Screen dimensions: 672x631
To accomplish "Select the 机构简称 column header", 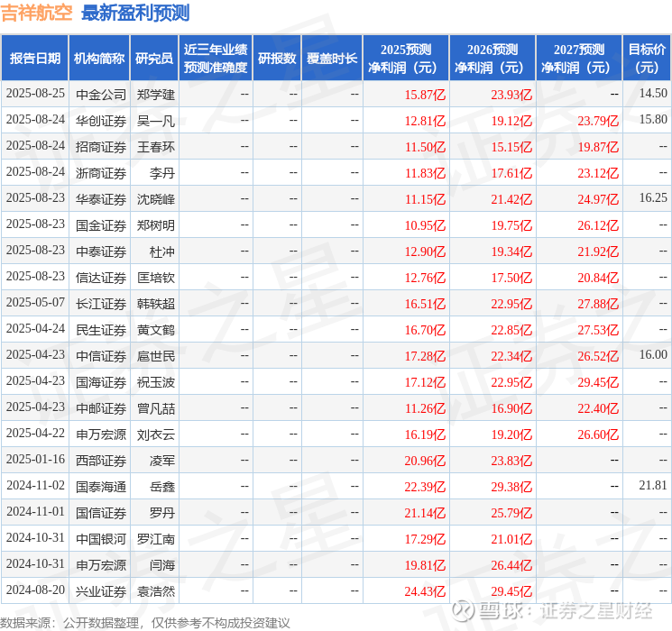I will [99, 59].
